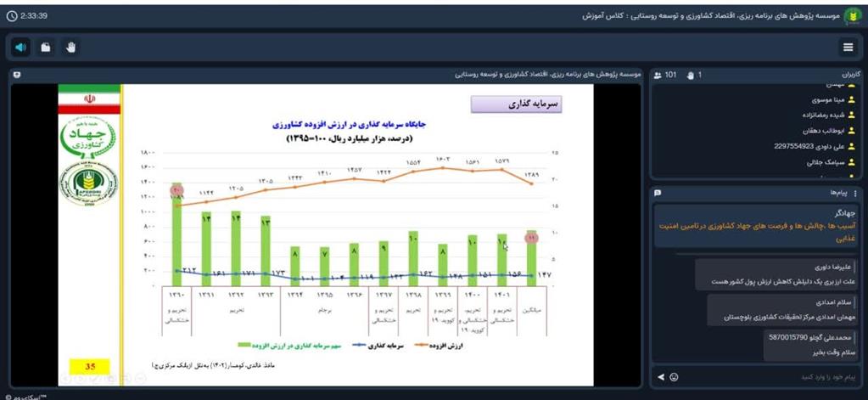This screenshot has width=868, height=400.
Task: Click the messages panel speech icon
Action: click(x=658, y=194)
